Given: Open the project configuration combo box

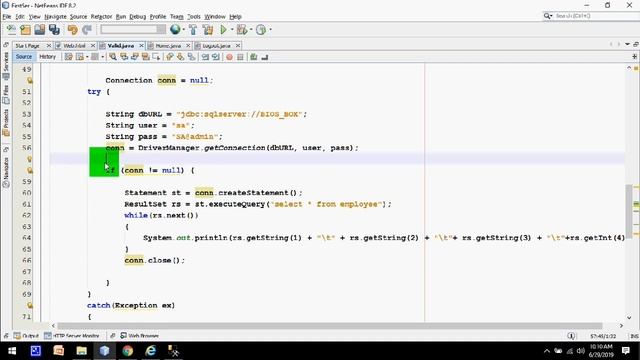Looking at the screenshot, I should tap(133, 29).
